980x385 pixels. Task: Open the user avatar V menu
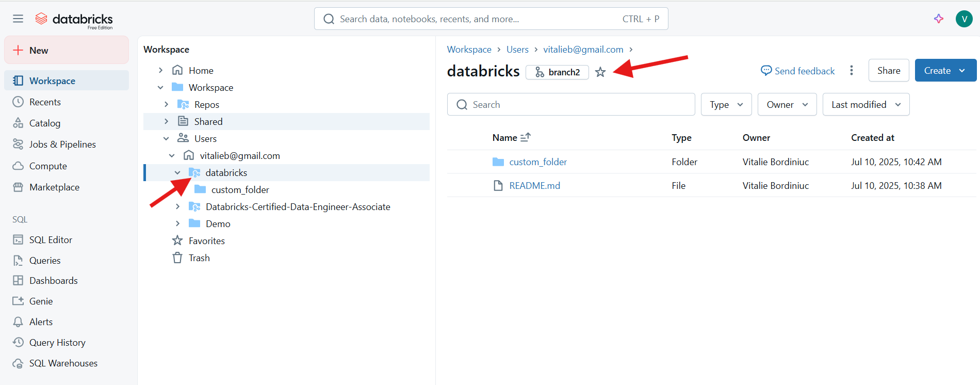coord(964,19)
